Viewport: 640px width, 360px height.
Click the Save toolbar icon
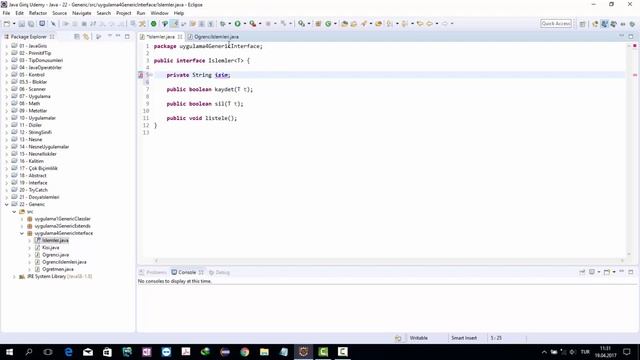(x=22, y=24)
